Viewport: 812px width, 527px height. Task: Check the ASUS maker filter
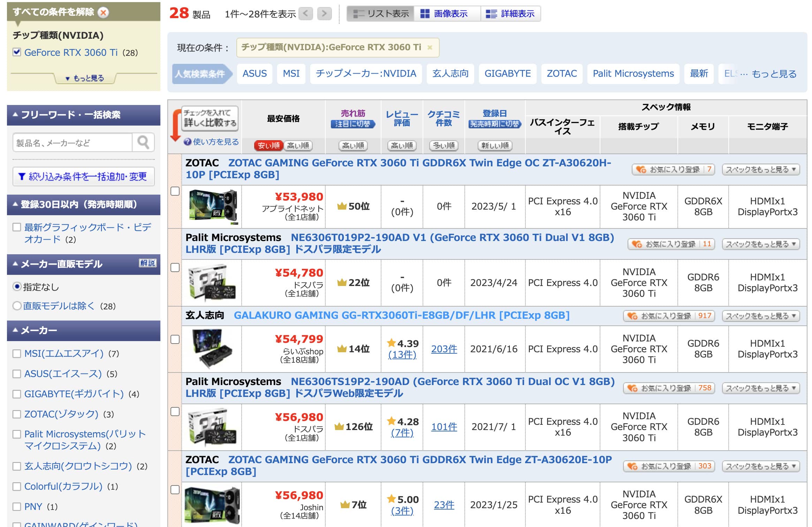(16, 374)
